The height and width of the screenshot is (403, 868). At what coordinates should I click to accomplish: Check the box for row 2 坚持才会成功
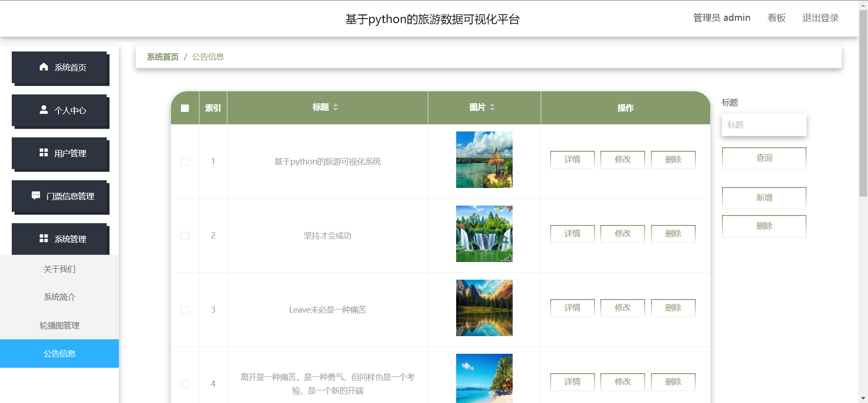[x=185, y=236]
